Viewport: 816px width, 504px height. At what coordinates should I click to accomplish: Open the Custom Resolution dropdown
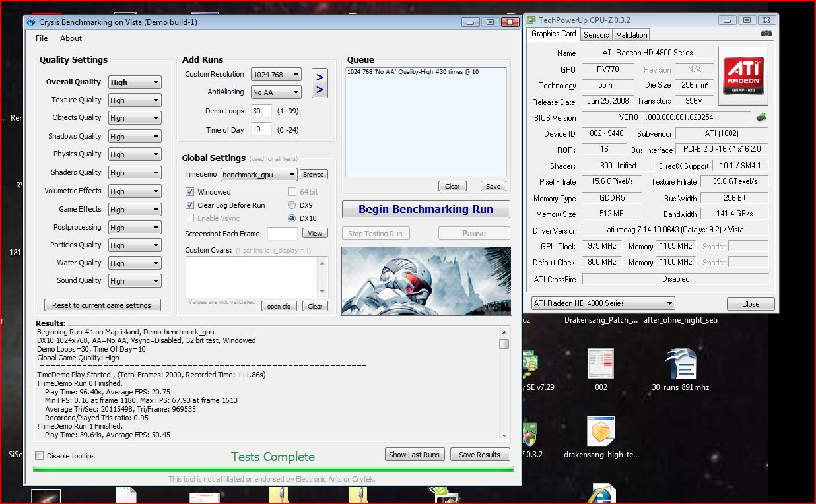pos(276,75)
